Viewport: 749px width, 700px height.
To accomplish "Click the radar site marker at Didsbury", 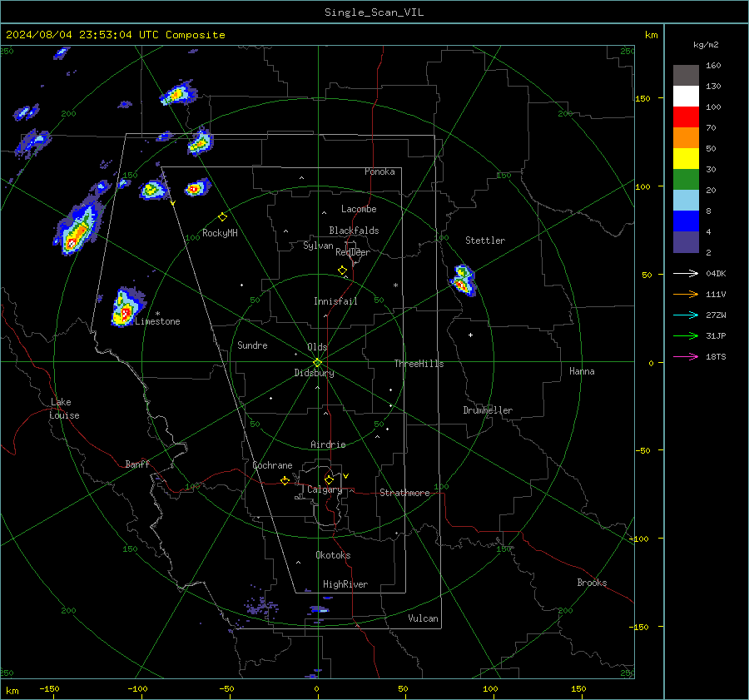I will tap(318, 362).
